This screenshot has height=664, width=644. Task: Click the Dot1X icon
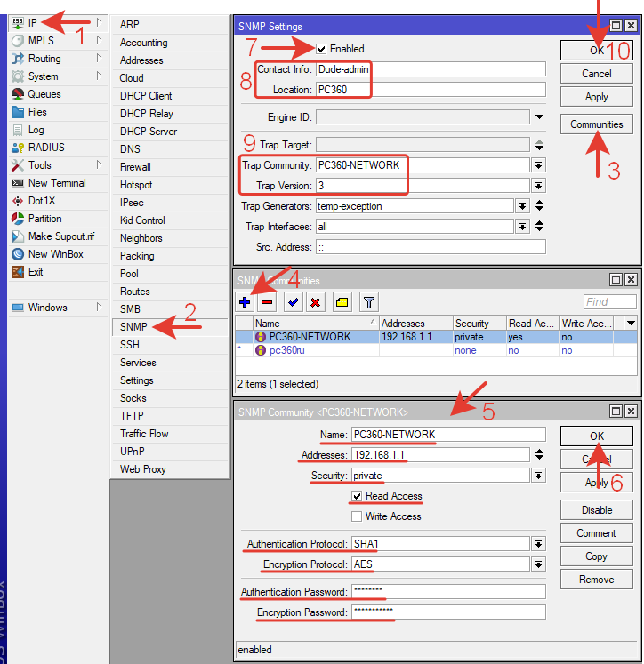click(x=18, y=201)
